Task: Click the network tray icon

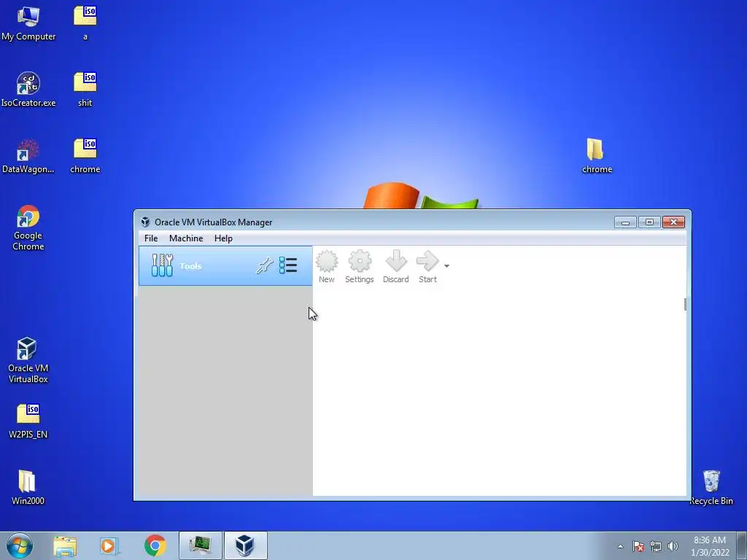Action: [656, 546]
